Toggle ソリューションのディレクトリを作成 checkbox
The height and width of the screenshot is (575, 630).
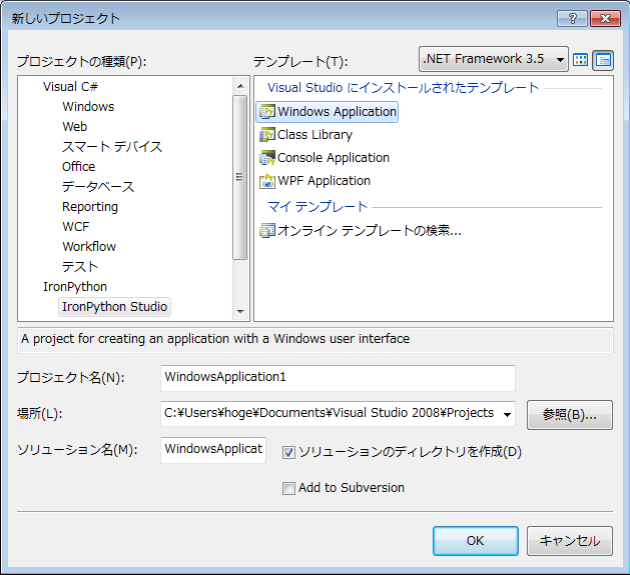click(288, 452)
